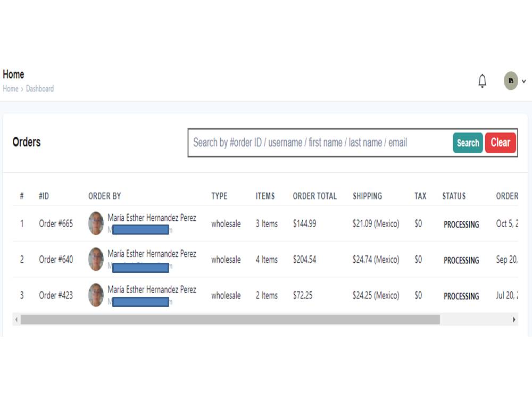532x399 pixels.
Task: Click the $21.09 (Mexico) shipping cell
Action: tap(376, 223)
